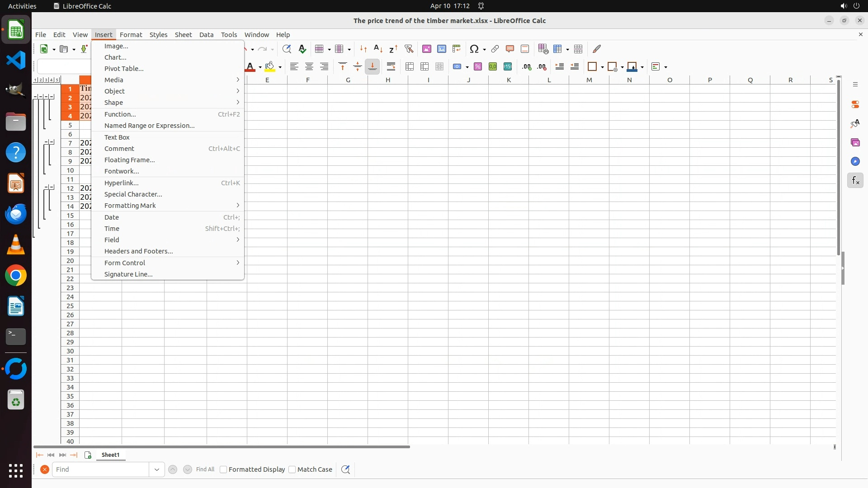Click the Sort Ascending icon
868x488 pixels.
tap(378, 49)
